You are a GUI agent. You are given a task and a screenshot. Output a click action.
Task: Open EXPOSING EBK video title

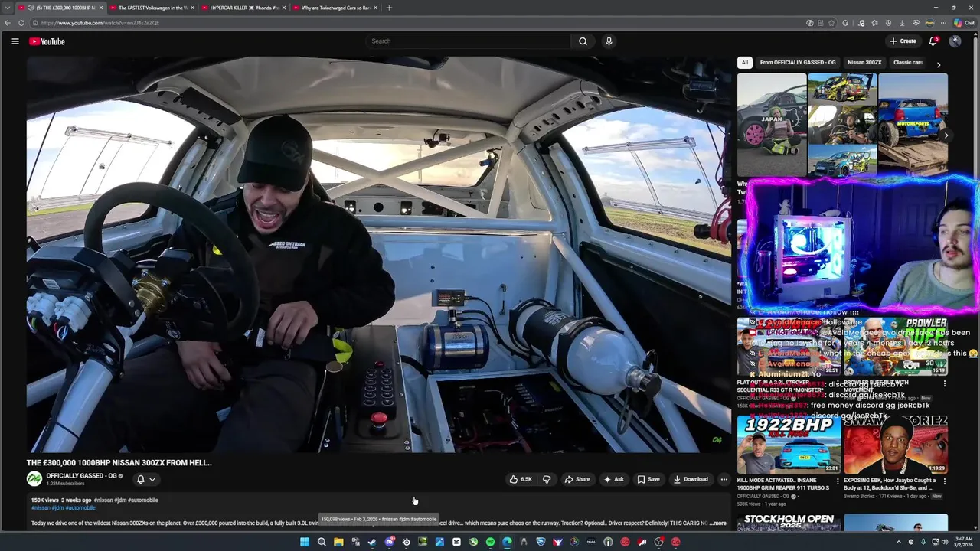pyautogui.click(x=890, y=484)
